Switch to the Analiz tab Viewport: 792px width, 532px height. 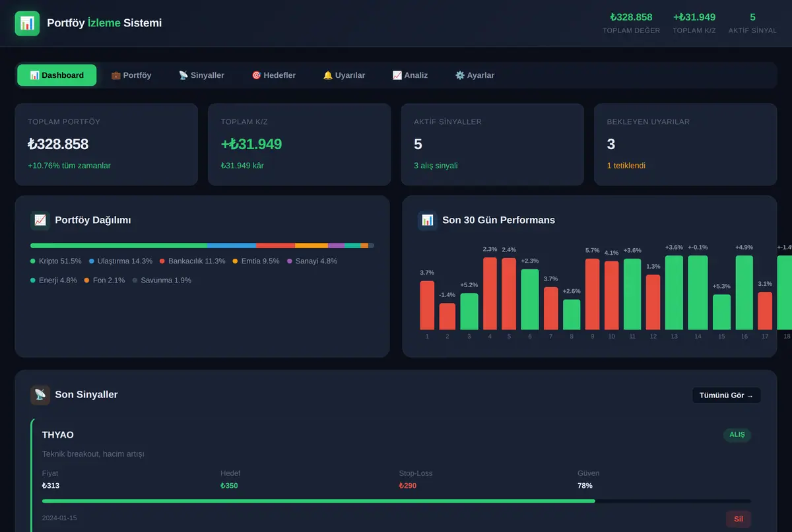pyautogui.click(x=410, y=75)
